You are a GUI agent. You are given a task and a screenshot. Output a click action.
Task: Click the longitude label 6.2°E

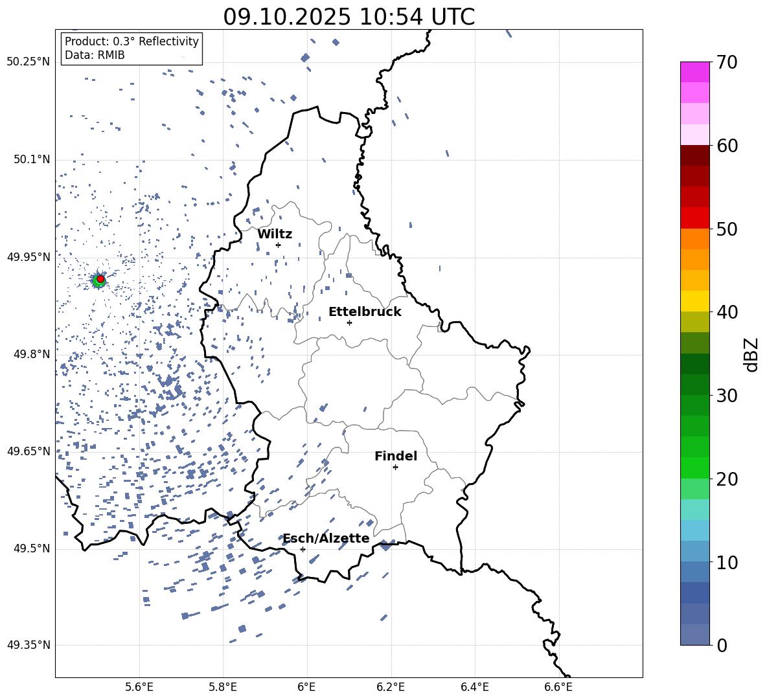391,687
